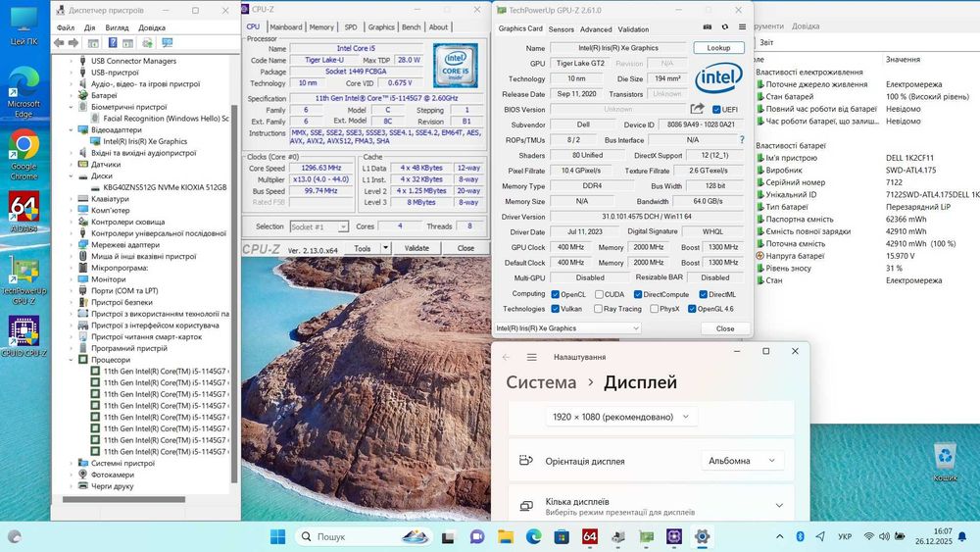
Task: Click Bluetooth icon in system tray
Action: pyautogui.click(x=800, y=536)
